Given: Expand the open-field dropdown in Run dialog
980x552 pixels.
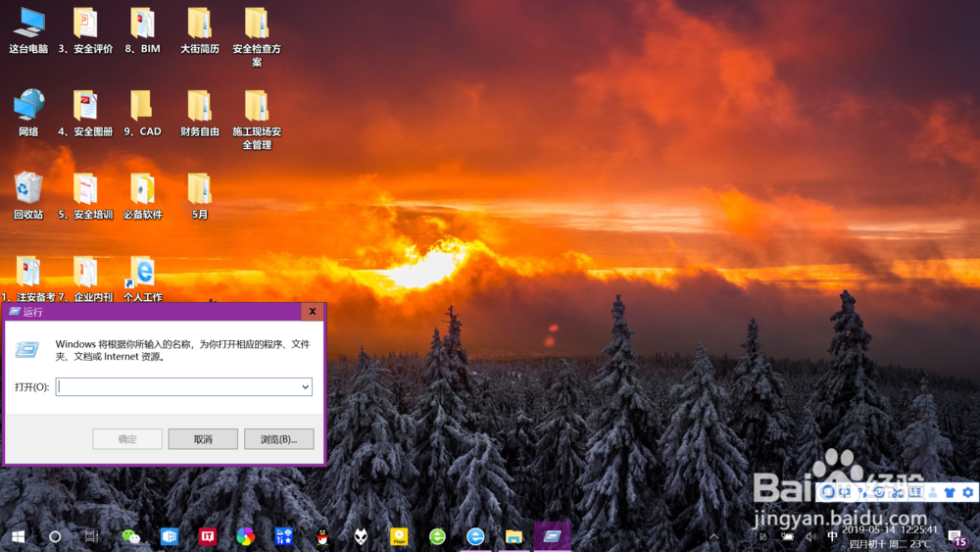Looking at the screenshot, I should [305, 387].
